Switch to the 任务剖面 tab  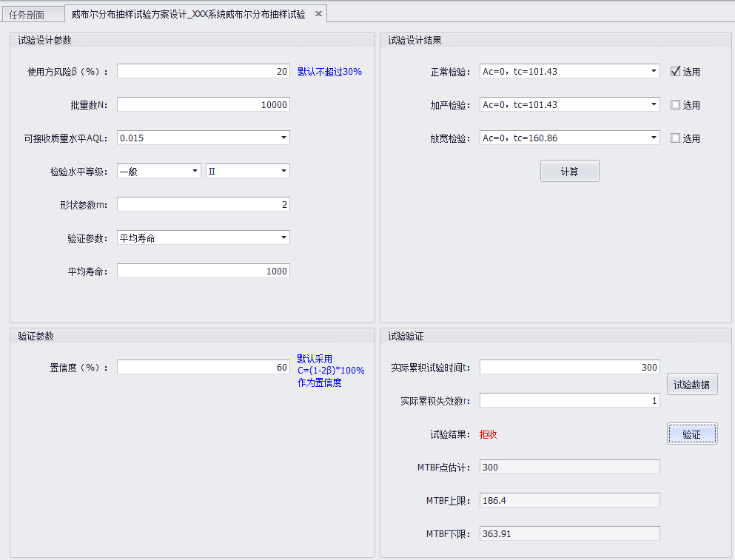(31, 13)
